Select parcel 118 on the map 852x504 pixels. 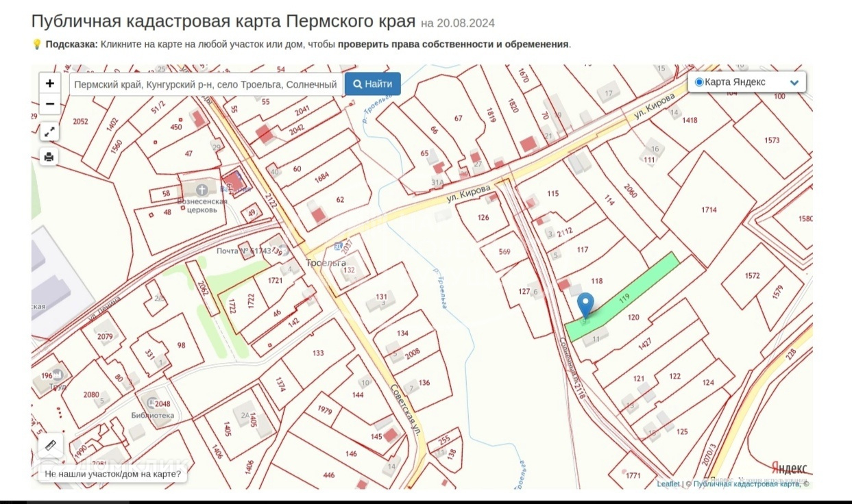[x=596, y=281]
